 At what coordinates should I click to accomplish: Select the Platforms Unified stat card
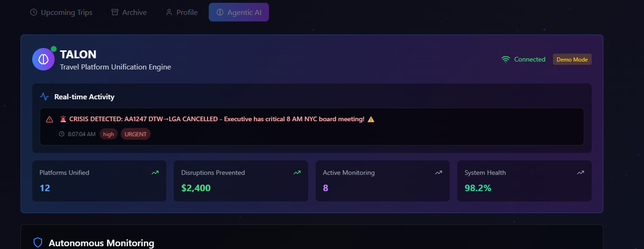[x=99, y=181]
